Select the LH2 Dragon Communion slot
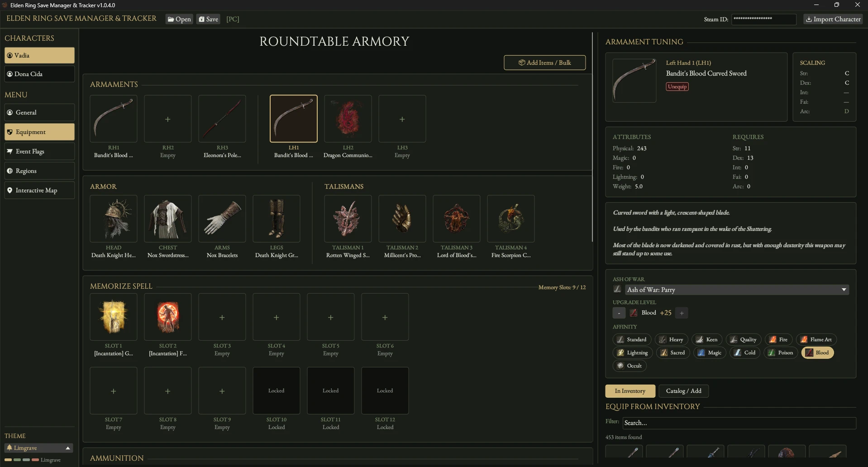Viewport: 868px width, 467px height. point(348,119)
